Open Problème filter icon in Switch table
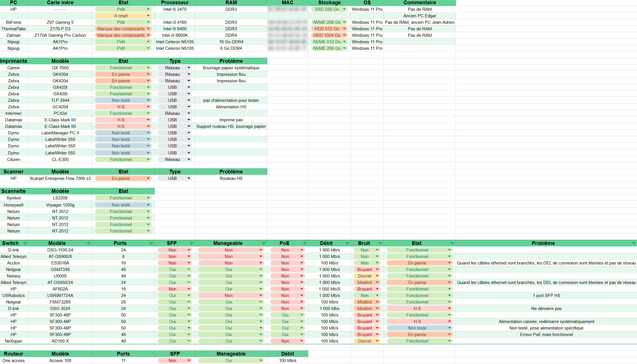Image resolution: width=637 pixels, height=364 pixels. coord(634,244)
